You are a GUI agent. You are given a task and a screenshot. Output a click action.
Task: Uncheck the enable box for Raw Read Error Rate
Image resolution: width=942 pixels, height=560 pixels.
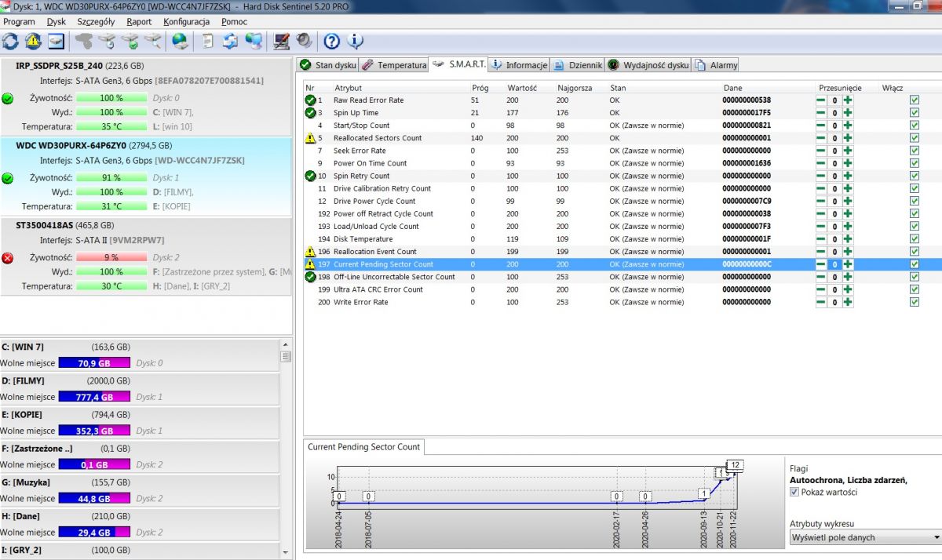coord(914,100)
